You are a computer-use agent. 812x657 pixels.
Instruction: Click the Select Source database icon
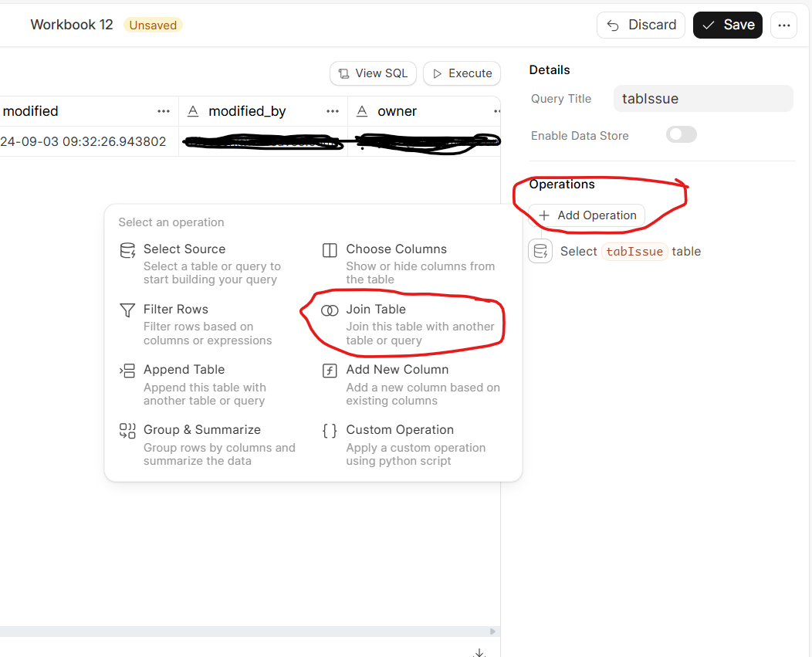(x=127, y=250)
